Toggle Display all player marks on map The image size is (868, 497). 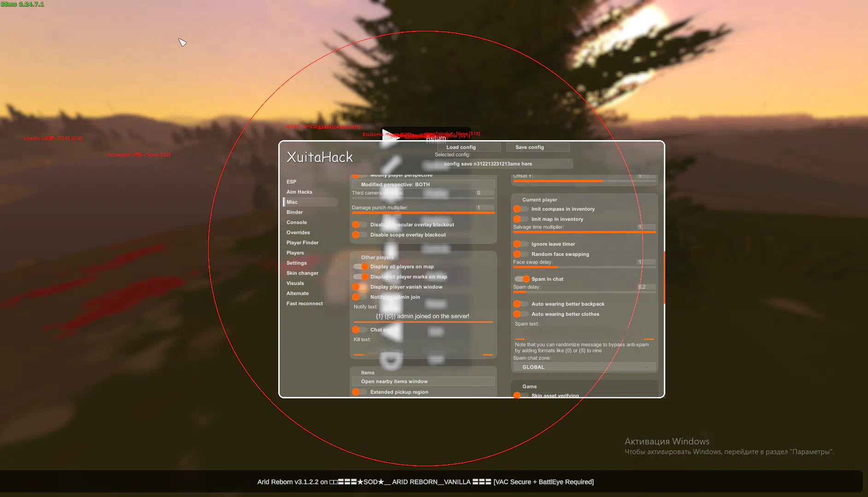click(361, 277)
